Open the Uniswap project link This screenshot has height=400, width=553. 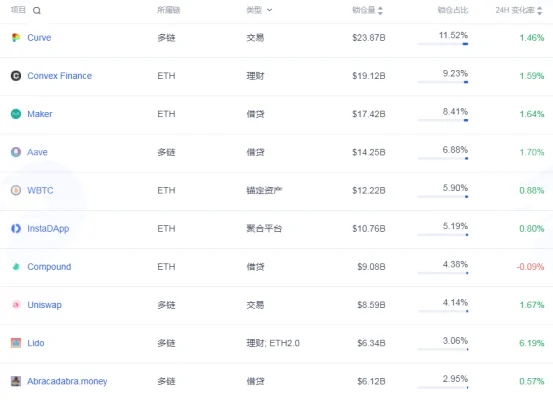coord(44,305)
